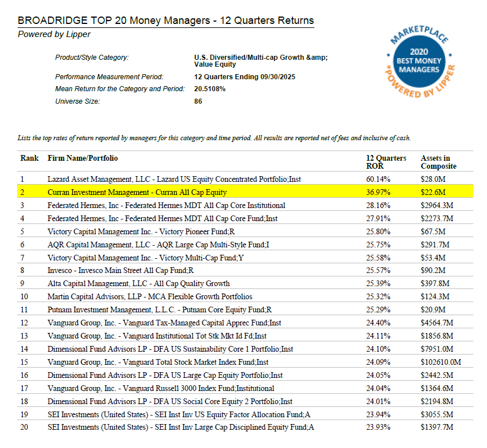Select SEI Large Cap Disciplined Equity Fund row

(245, 427)
